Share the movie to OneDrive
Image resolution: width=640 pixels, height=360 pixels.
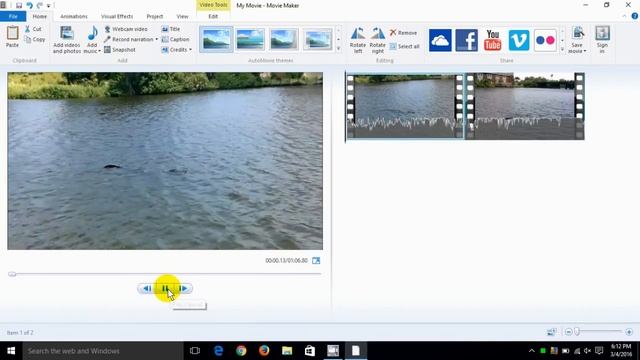[440, 40]
